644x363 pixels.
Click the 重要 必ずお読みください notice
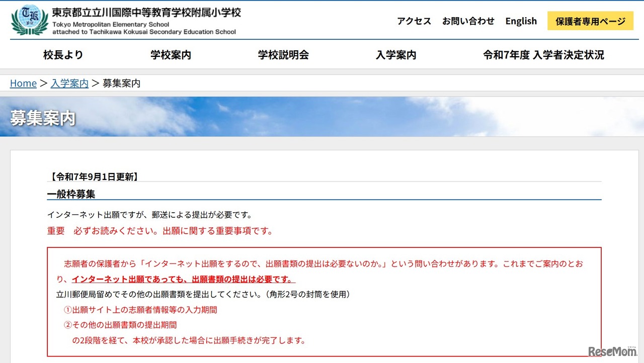[x=161, y=231]
